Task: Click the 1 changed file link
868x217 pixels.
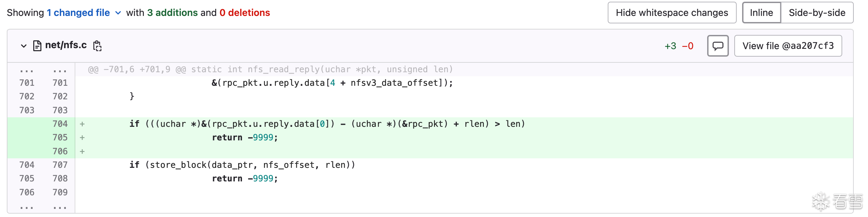Action: coord(78,13)
